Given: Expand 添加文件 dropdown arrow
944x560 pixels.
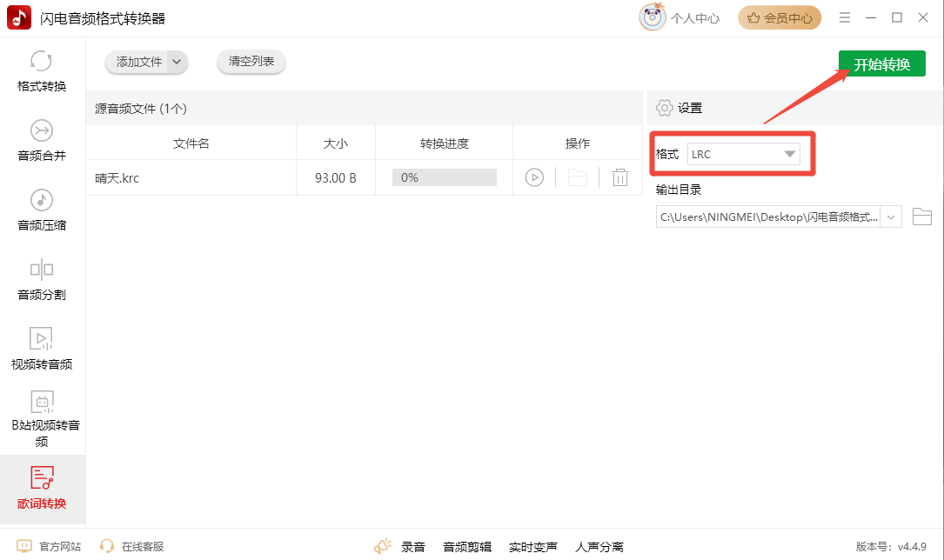Looking at the screenshot, I should pyautogui.click(x=177, y=62).
